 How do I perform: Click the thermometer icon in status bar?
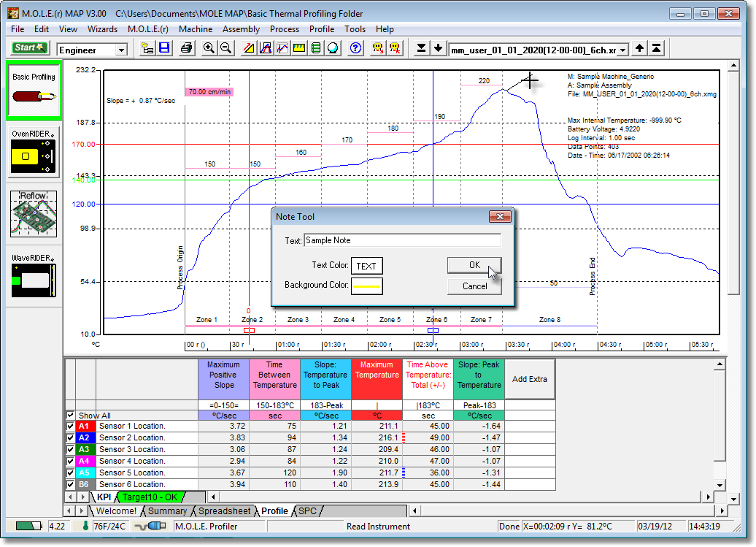(85, 526)
